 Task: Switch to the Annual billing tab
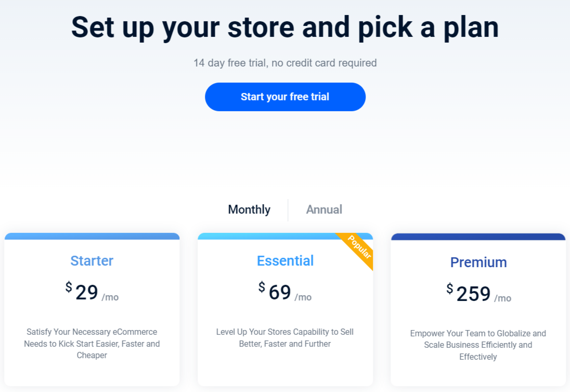(324, 210)
